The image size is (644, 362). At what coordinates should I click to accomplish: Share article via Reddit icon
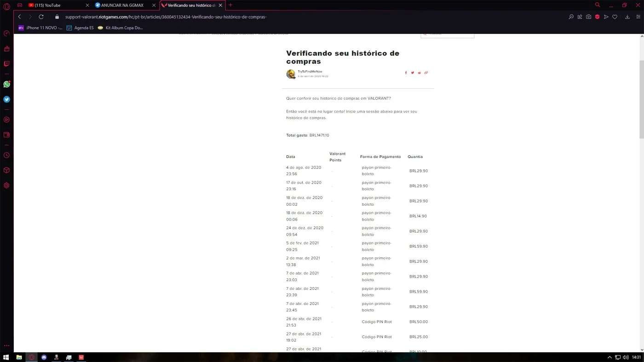pos(419,73)
